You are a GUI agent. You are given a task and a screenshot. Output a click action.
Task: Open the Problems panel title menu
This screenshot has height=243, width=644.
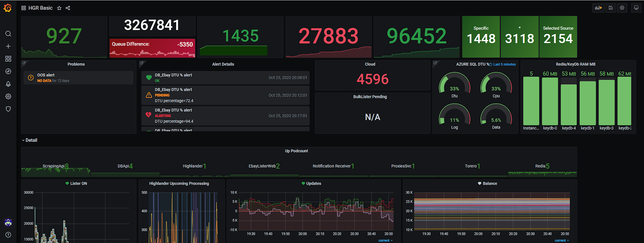coord(76,64)
